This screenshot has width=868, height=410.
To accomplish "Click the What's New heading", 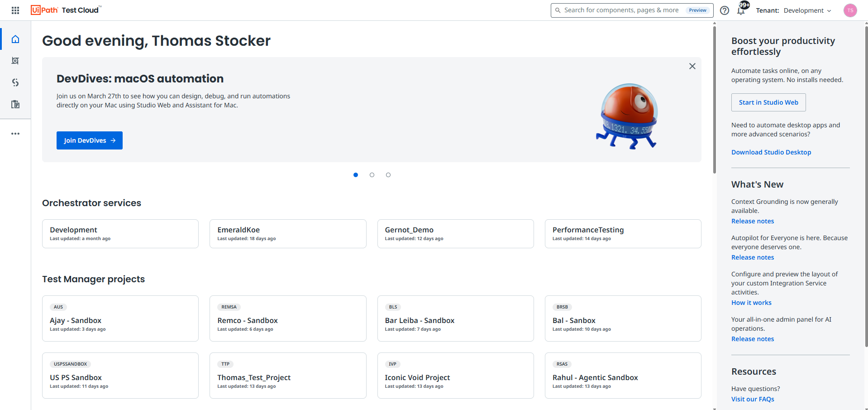I will tap(757, 184).
